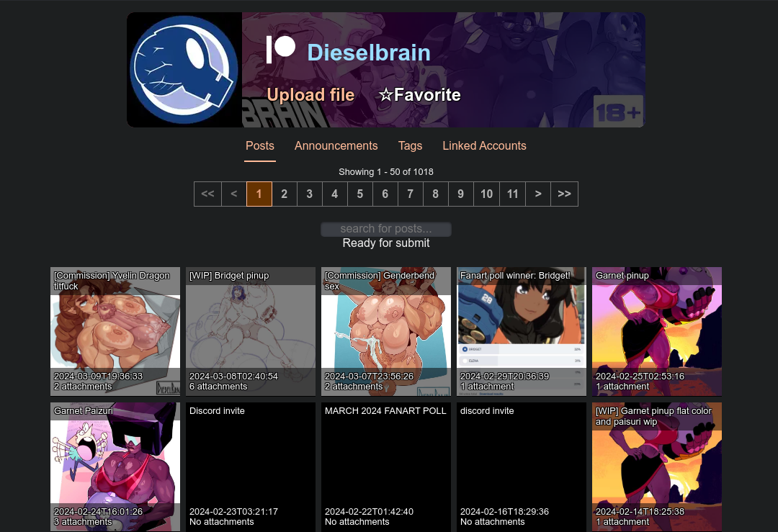
Task: Click the Upload file link
Action: point(310,95)
